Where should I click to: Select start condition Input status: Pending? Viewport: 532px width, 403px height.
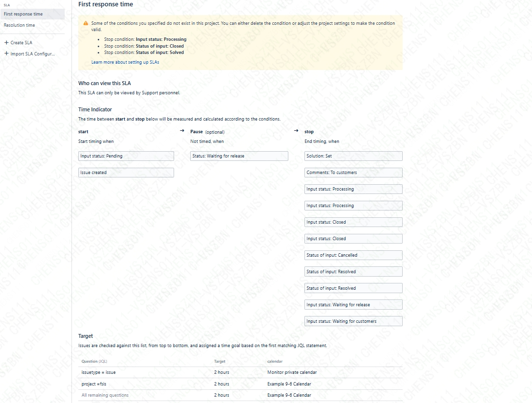pos(126,156)
